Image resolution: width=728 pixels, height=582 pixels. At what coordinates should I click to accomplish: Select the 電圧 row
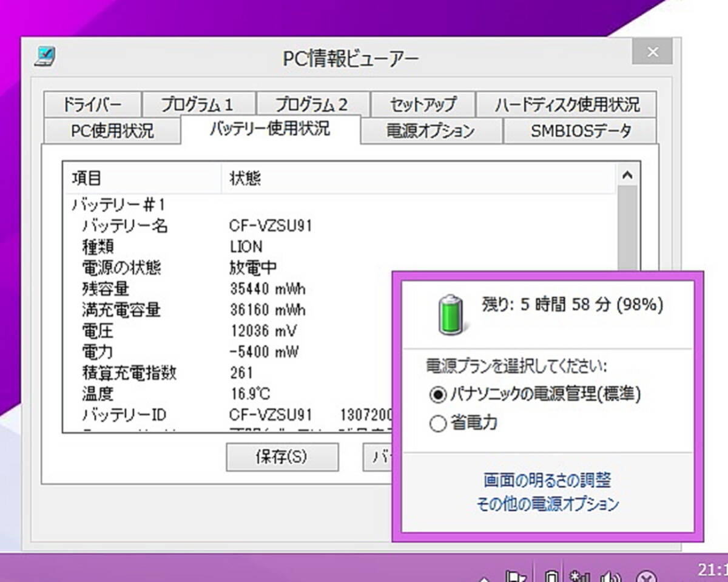pyautogui.click(x=227, y=330)
